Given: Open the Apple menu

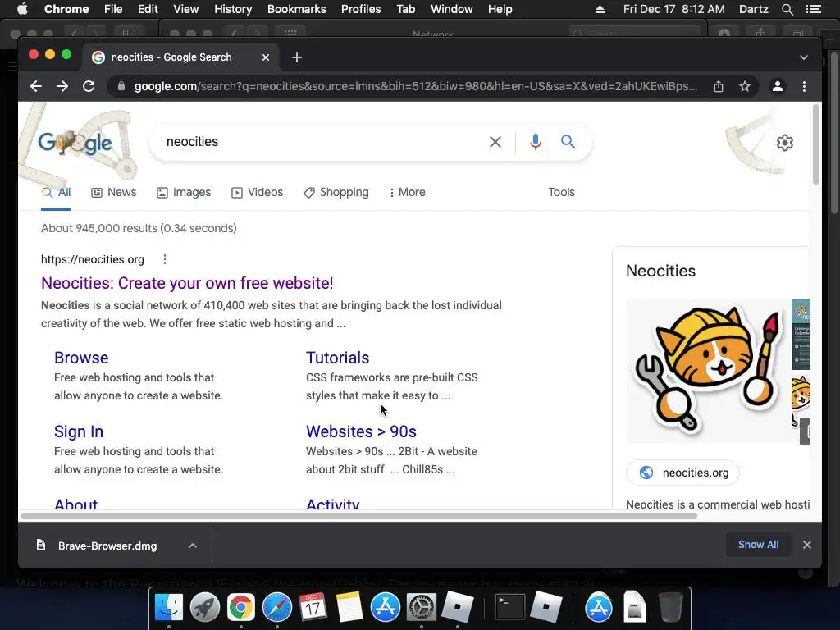Looking at the screenshot, I should tap(22, 9).
